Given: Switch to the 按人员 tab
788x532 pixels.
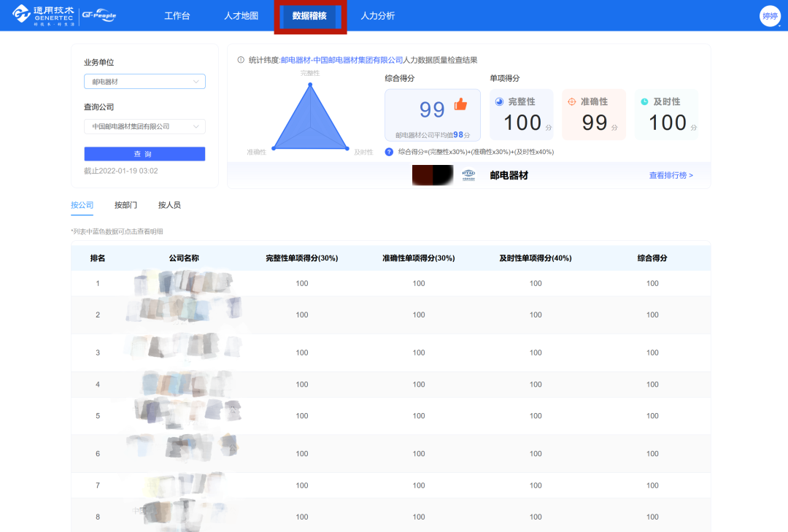Looking at the screenshot, I should click(x=169, y=205).
